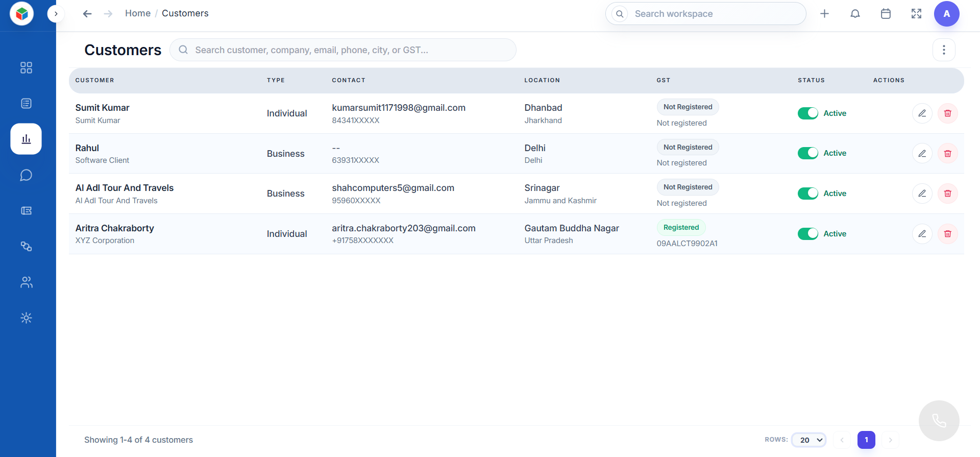Open notifications bell
The width and height of the screenshot is (980, 457).
tap(855, 14)
